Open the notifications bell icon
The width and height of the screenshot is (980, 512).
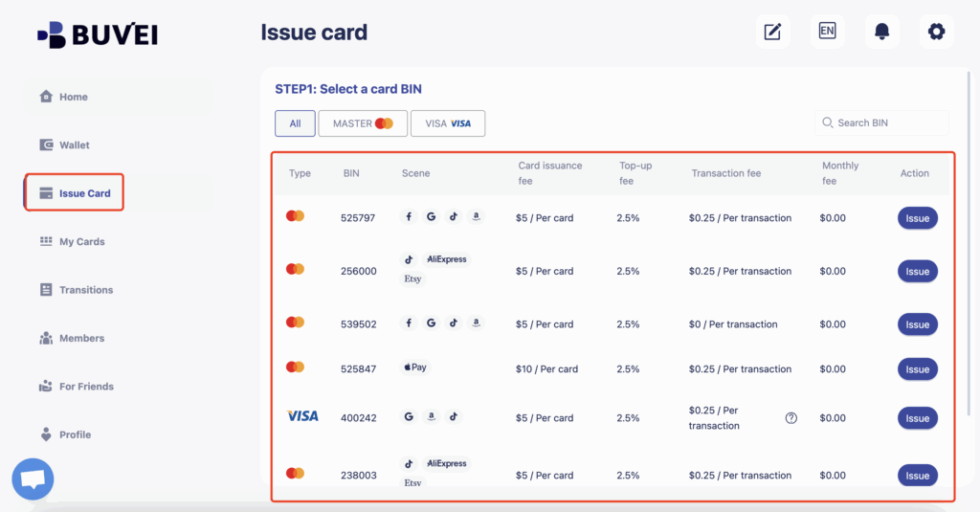[x=881, y=32]
